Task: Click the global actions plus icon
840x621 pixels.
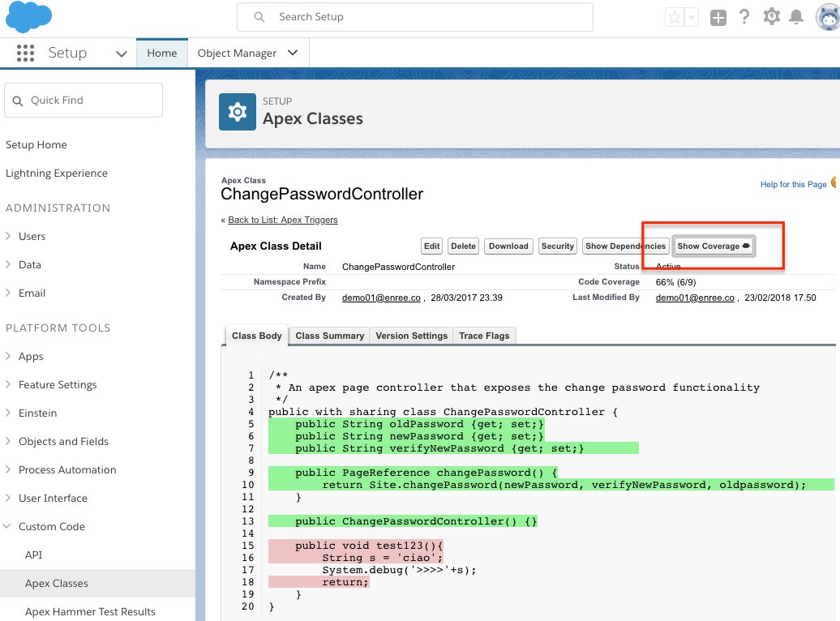Action: pos(718,18)
